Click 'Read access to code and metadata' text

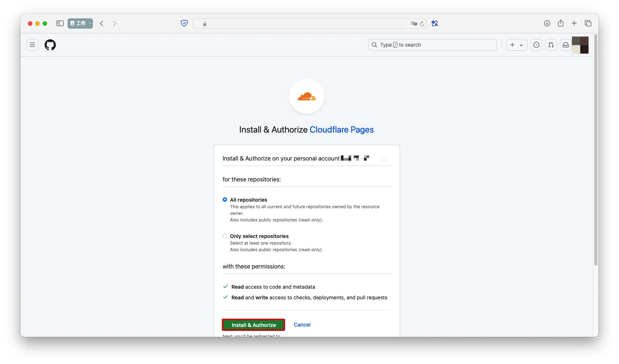coord(273,287)
